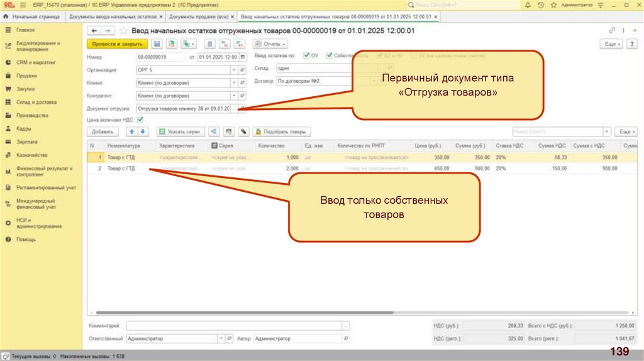Open the 'Create based on' icon dropdown
The height and width of the screenshot is (361, 644).
(189, 44)
